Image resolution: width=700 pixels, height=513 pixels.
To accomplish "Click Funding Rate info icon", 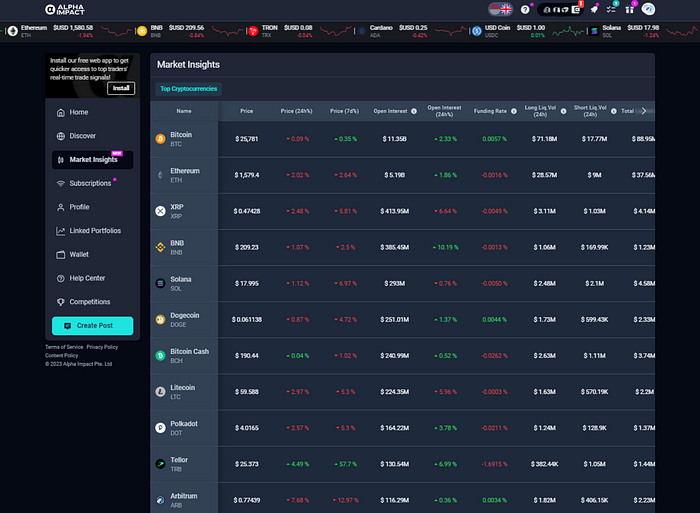I will tap(514, 111).
